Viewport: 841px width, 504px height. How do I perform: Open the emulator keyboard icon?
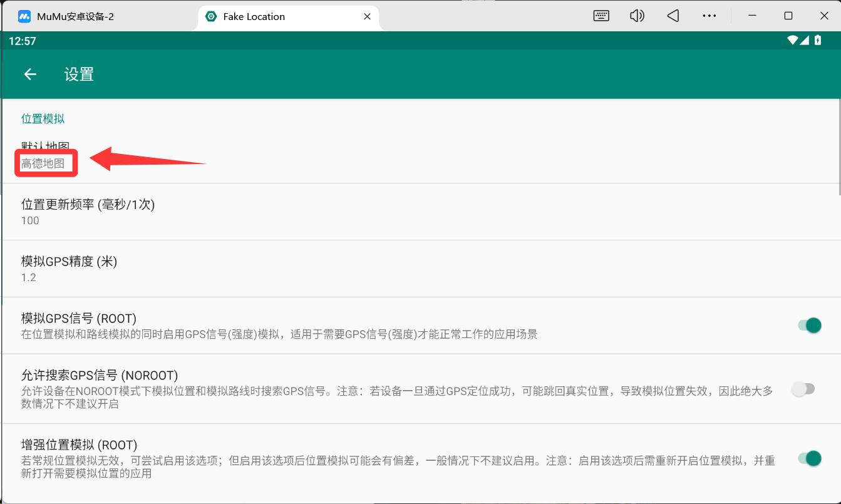coord(601,16)
